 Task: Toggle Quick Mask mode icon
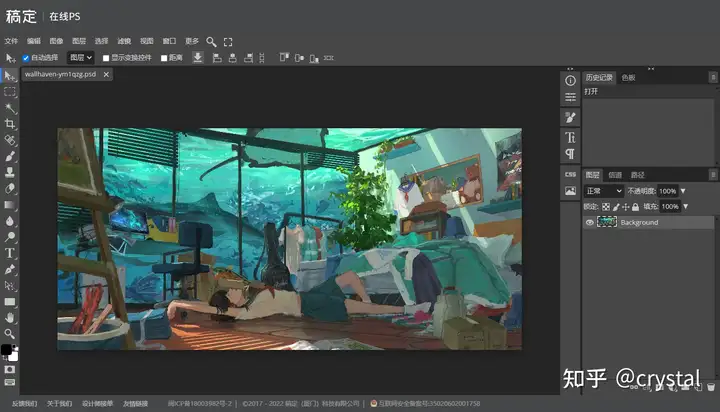point(10,369)
